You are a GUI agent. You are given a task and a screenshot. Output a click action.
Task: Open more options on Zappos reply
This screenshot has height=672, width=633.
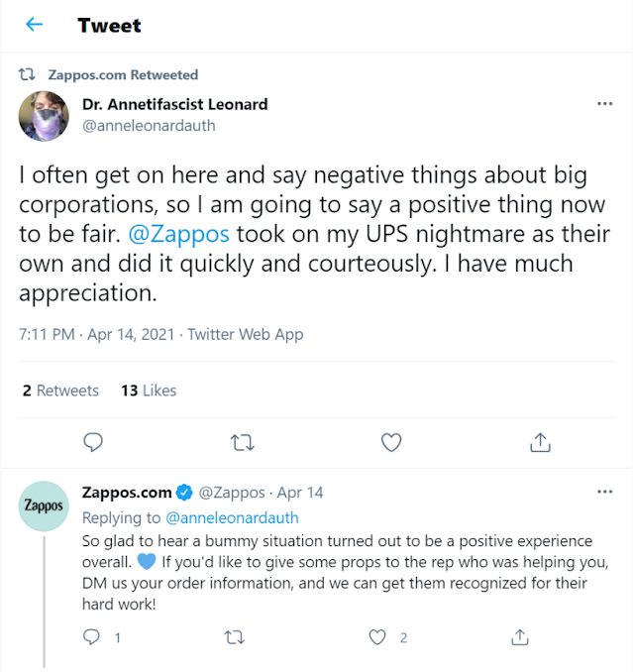coord(603,492)
